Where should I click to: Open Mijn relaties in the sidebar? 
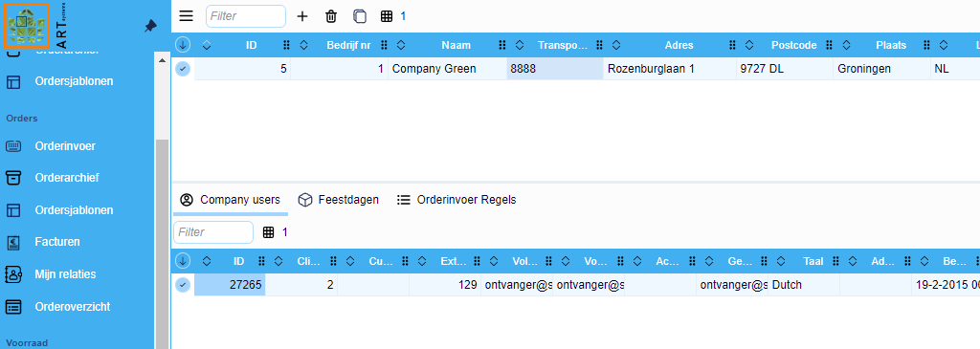click(65, 274)
